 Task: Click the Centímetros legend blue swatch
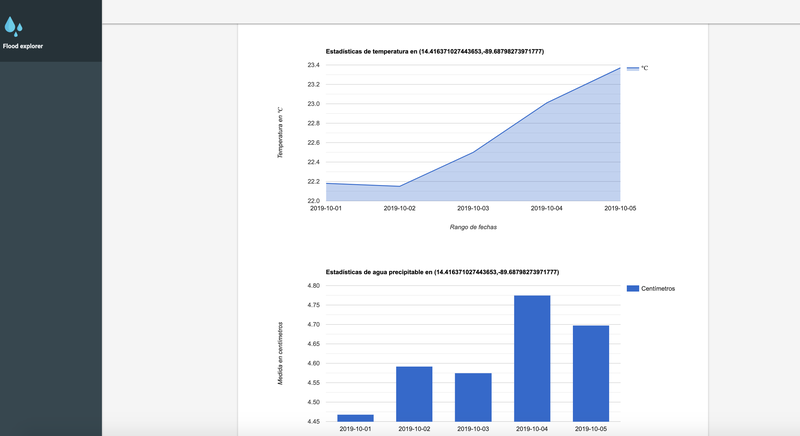pyautogui.click(x=632, y=288)
